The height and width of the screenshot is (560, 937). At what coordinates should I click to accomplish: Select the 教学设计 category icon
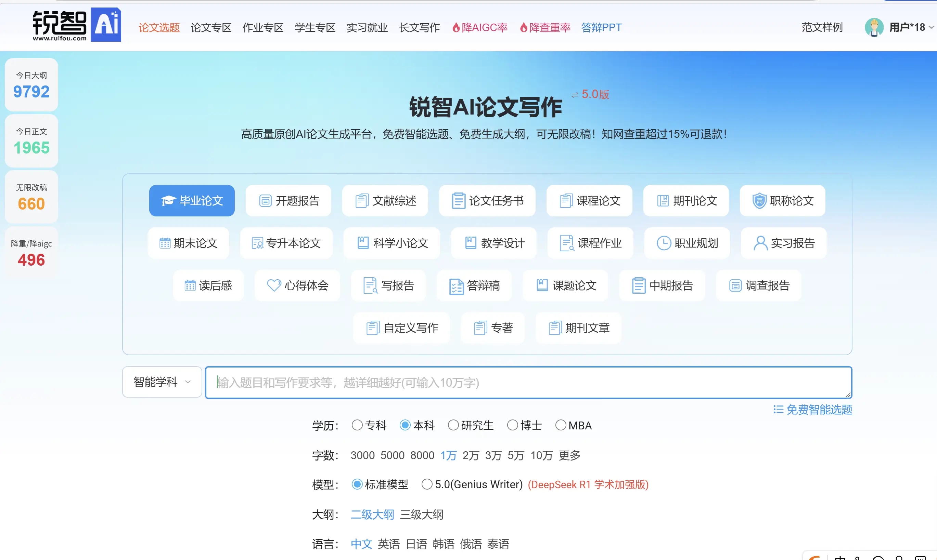[493, 243]
